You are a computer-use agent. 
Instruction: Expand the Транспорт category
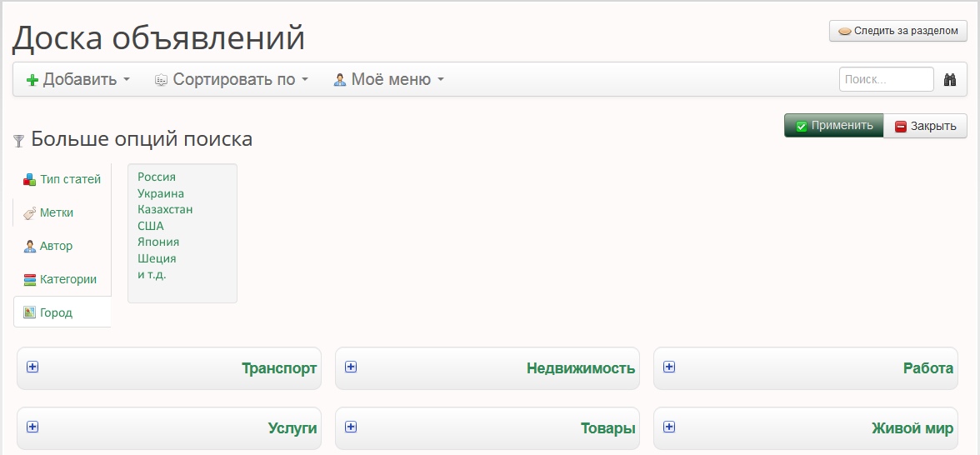(x=32, y=367)
